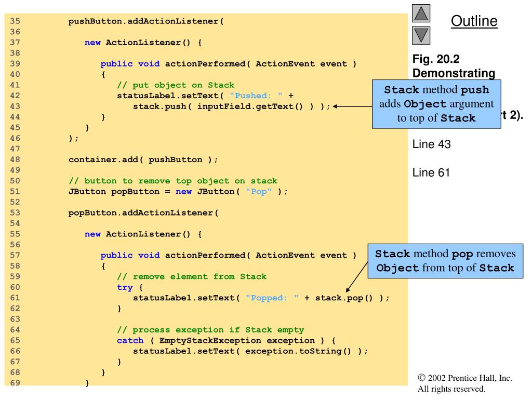Click the up triangle navigation icon

[x=421, y=14]
